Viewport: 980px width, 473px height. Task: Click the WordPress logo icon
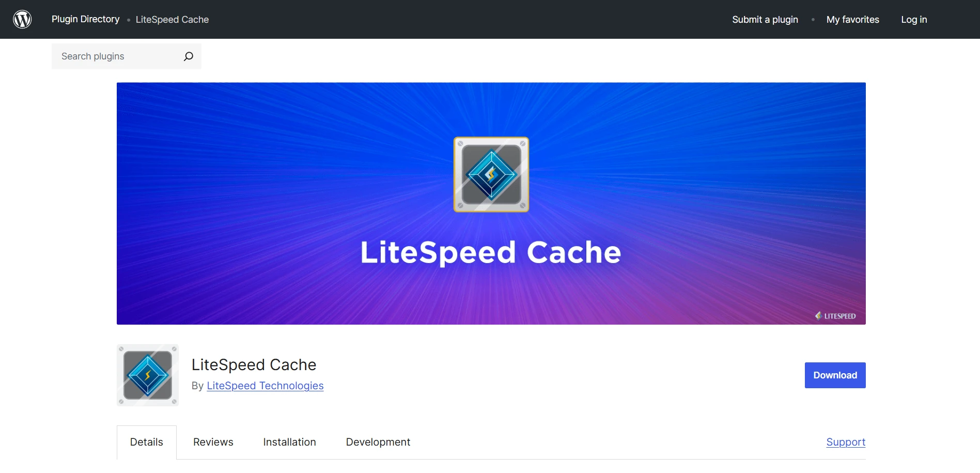pos(22,19)
